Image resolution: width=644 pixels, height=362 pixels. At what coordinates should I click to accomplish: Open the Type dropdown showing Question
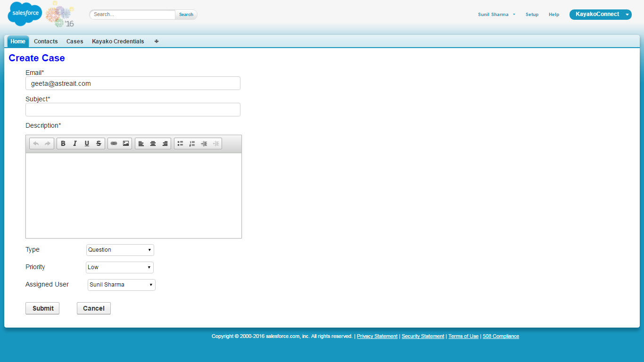coord(120,250)
